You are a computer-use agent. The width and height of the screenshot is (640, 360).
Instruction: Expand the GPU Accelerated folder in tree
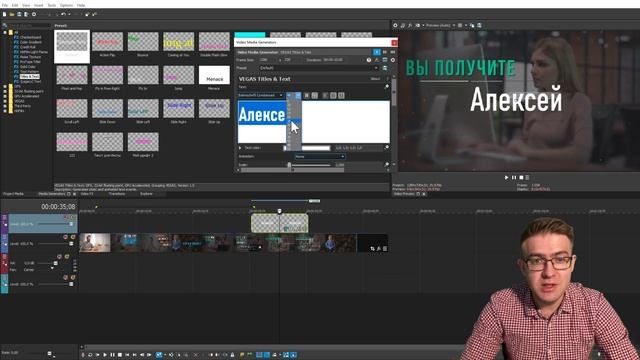click(5, 96)
